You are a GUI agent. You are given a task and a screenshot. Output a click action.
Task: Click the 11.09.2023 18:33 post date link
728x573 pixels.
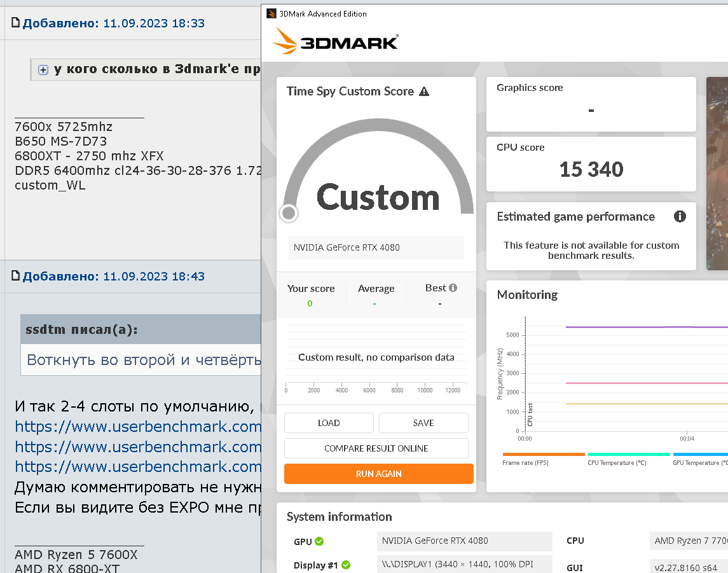click(154, 24)
